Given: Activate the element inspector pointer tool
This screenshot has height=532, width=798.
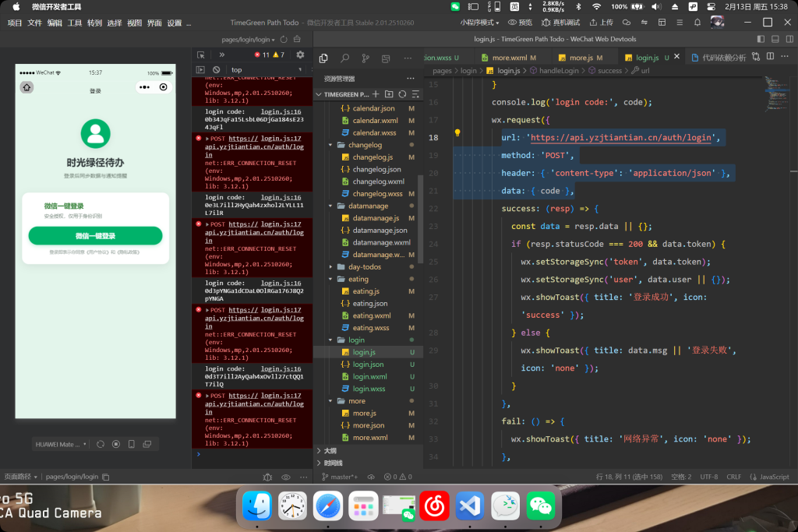Looking at the screenshot, I should (201, 55).
